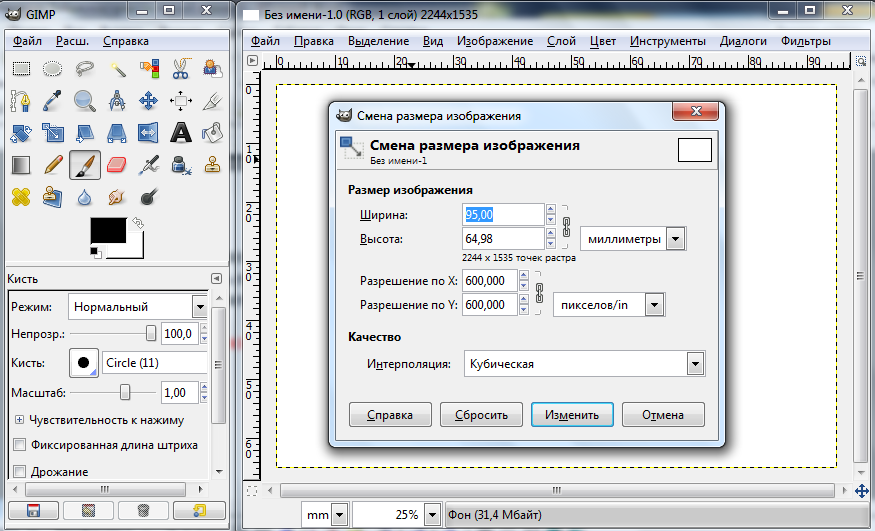Open the пикселов/in resolution unit dropdown

click(x=609, y=305)
